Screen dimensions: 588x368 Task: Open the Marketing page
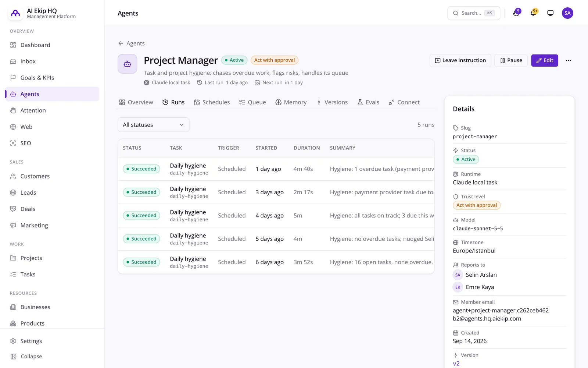coord(52,225)
